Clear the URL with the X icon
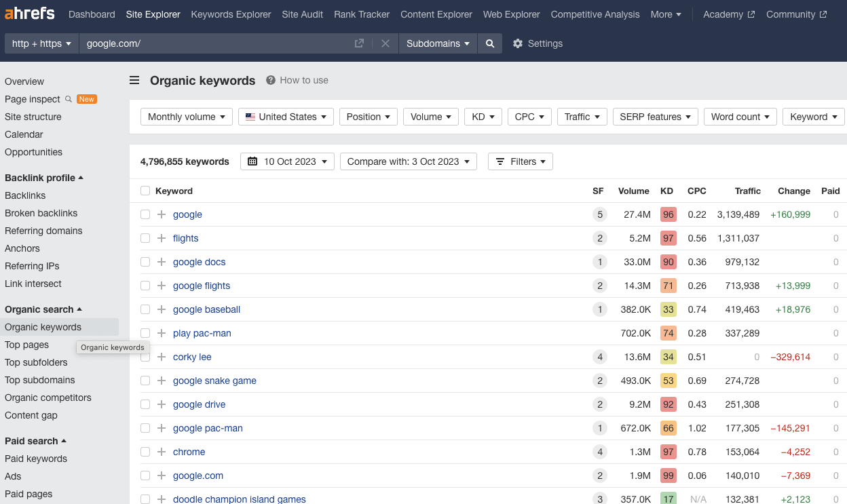Image resolution: width=847 pixels, height=504 pixels. pyautogui.click(x=385, y=43)
